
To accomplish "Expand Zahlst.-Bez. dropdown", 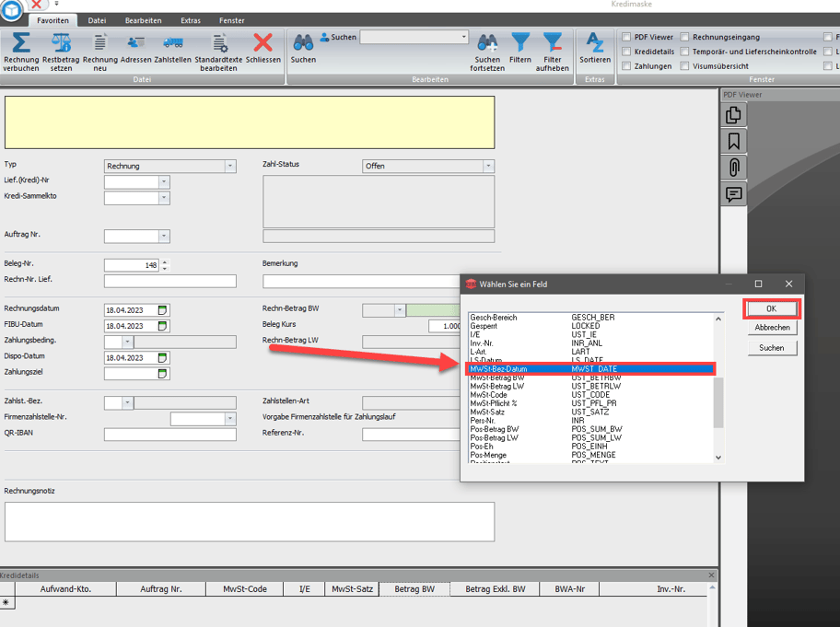I will pyautogui.click(x=127, y=402).
